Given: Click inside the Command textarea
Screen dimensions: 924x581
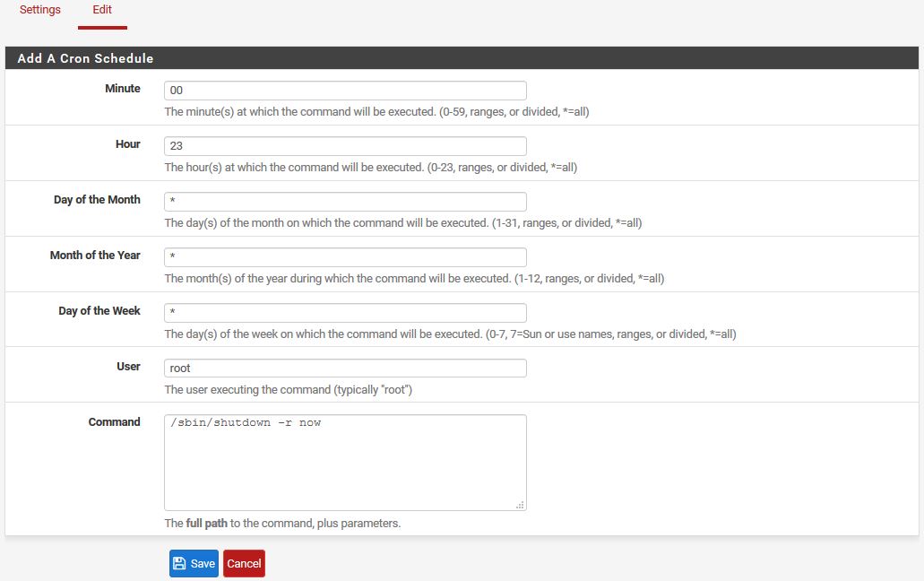Looking at the screenshot, I should 345,463.
